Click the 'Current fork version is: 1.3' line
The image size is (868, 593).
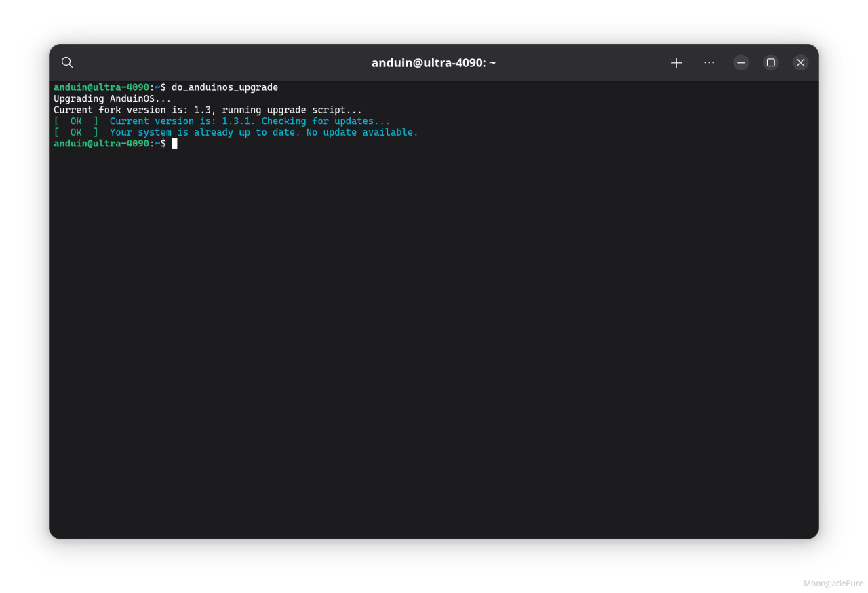208,110
